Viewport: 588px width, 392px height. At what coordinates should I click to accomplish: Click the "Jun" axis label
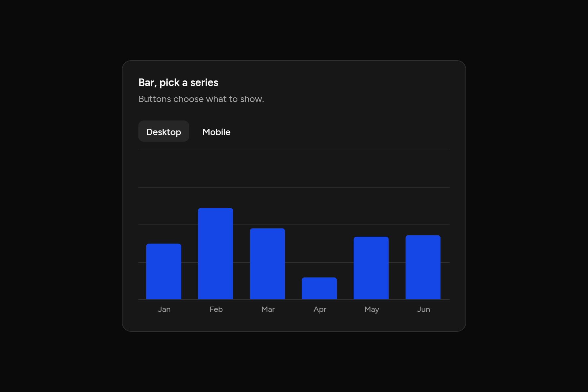(x=423, y=309)
